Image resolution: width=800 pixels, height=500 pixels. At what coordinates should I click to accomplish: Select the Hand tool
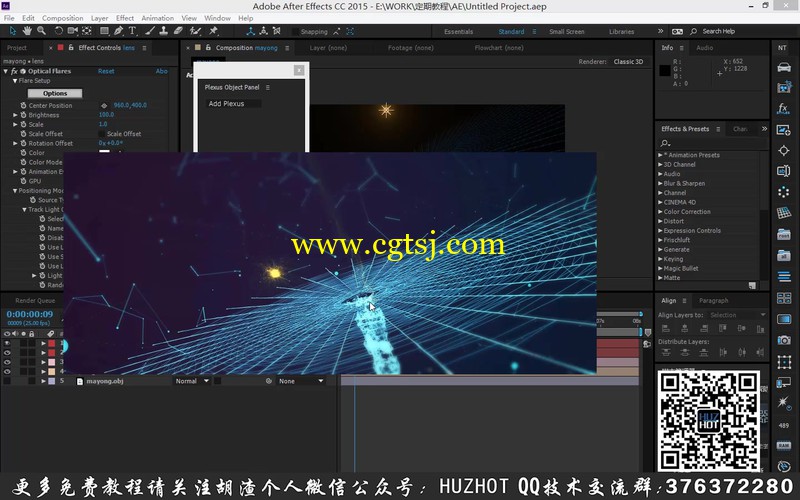pyautogui.click(x=27, y=31)
